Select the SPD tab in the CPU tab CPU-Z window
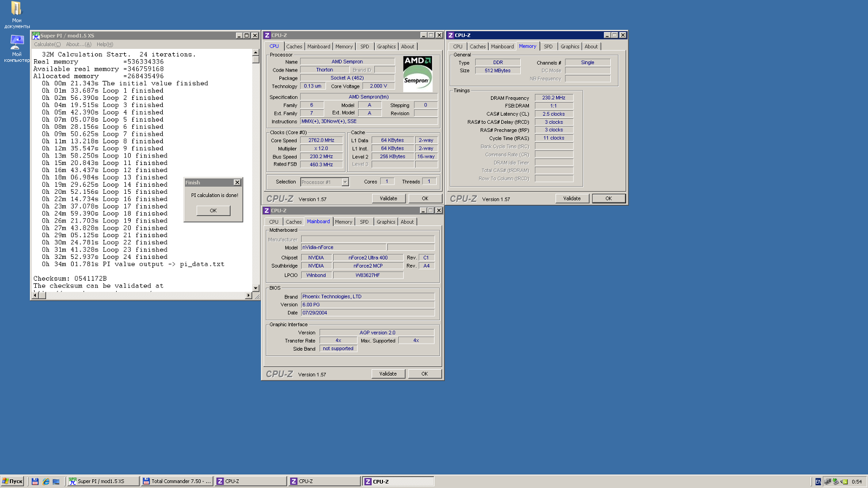The height and width of the screenshot is (488, 868). click(x=365, y=47)
